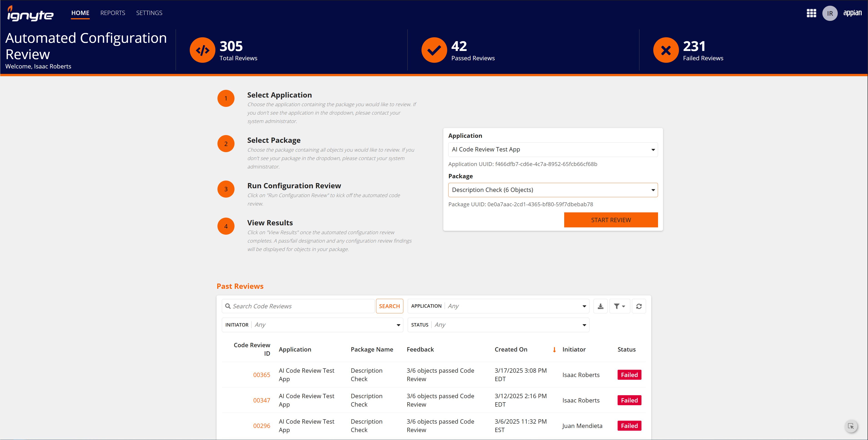This screenshot has height=440, width=868.
Task: Click Failed badge for review 00347
Action: coord(629,400)
